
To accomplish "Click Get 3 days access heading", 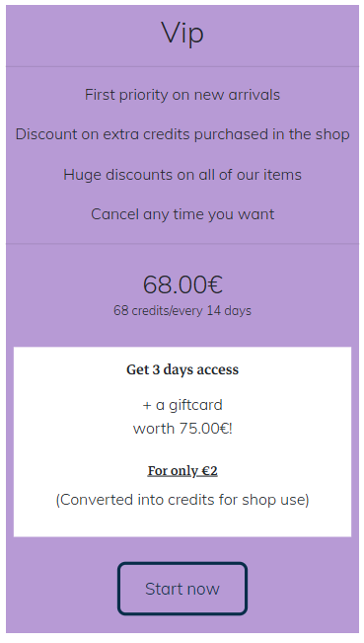I will [x=182, y=369].
